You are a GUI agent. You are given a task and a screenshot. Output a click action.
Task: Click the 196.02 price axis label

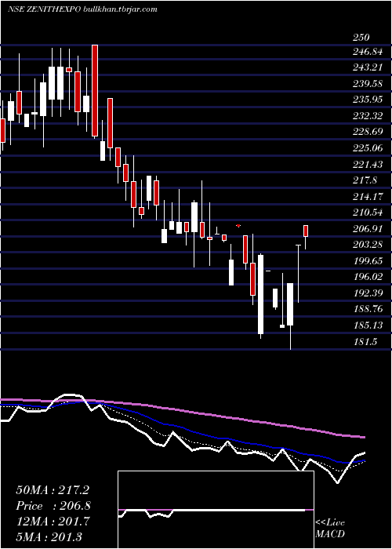(x=368, y=277)
